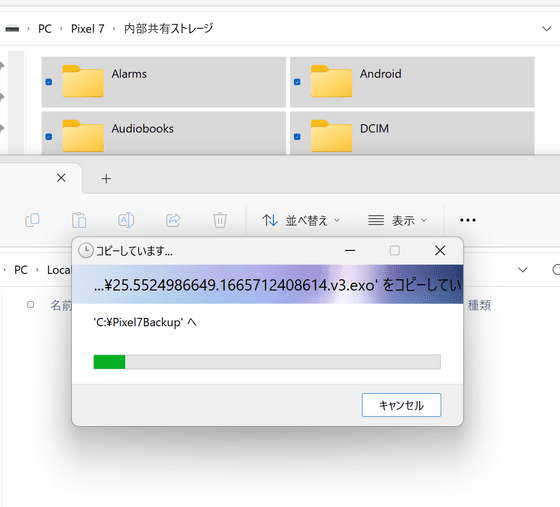Viewport: 560px width, 507px height.
Task: Click PC breadcrumb in lower Explorer window
Action: (21, 270)
